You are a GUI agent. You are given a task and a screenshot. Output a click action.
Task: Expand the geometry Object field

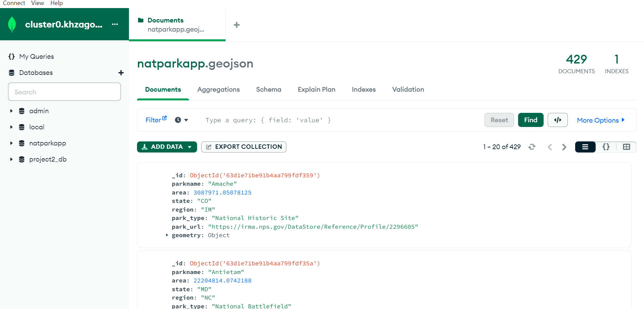pos(167,235)
